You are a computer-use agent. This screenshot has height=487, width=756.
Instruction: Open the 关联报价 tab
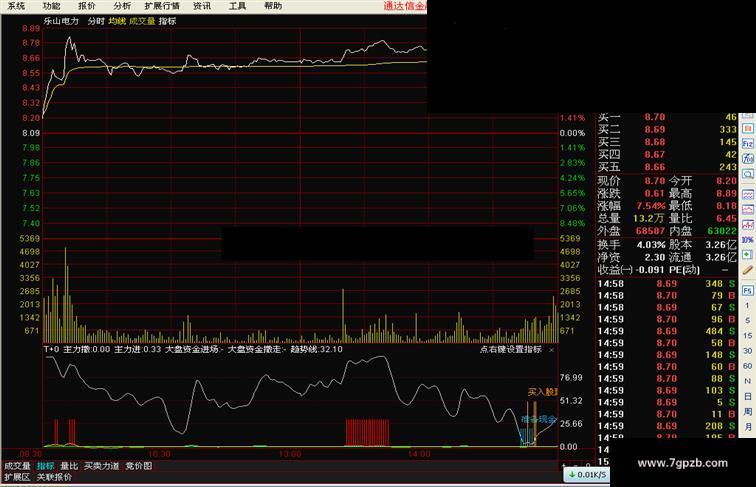click(x=54, y=477)
